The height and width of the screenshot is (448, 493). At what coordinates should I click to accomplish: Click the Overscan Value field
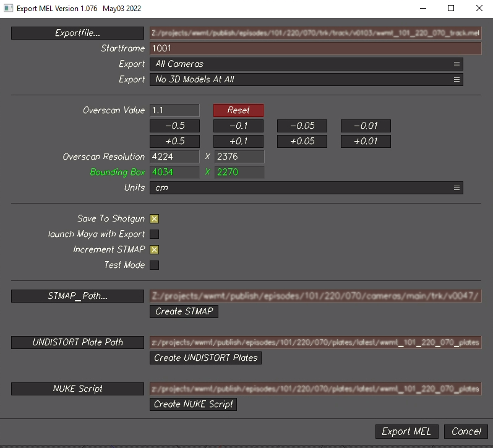pos(174,110)
